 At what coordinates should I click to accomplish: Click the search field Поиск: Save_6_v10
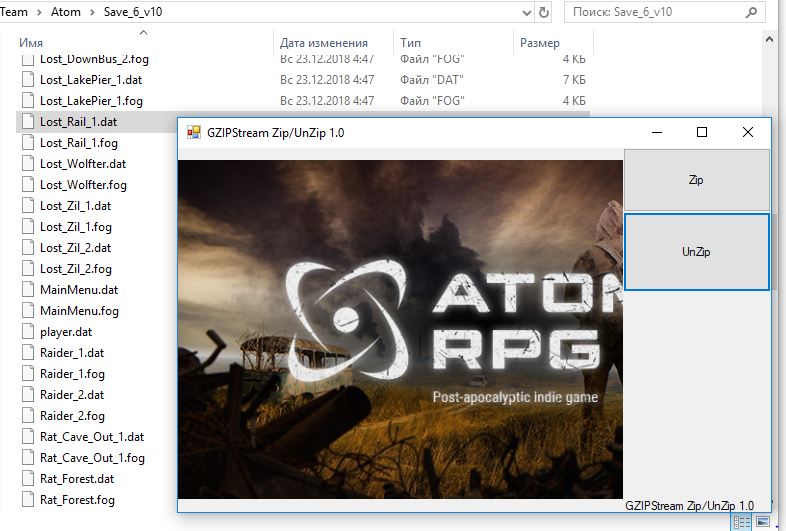pyautogui.click(x=657, y=12)
